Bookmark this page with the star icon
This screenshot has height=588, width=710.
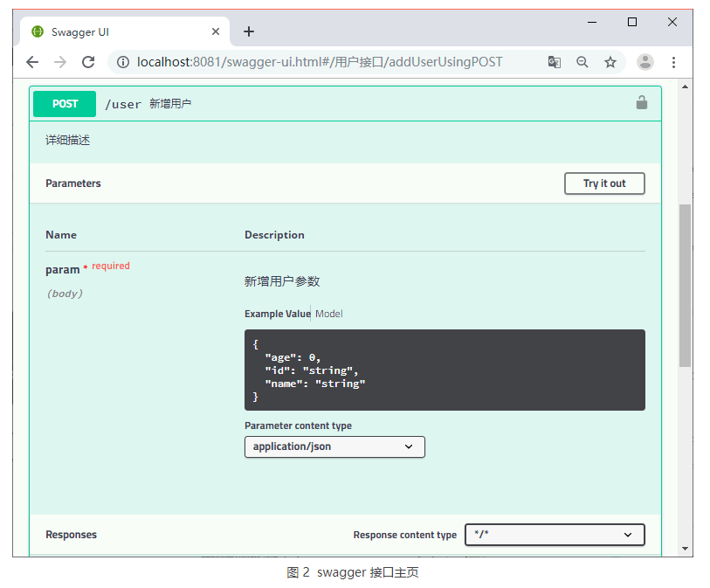[610, 62]
